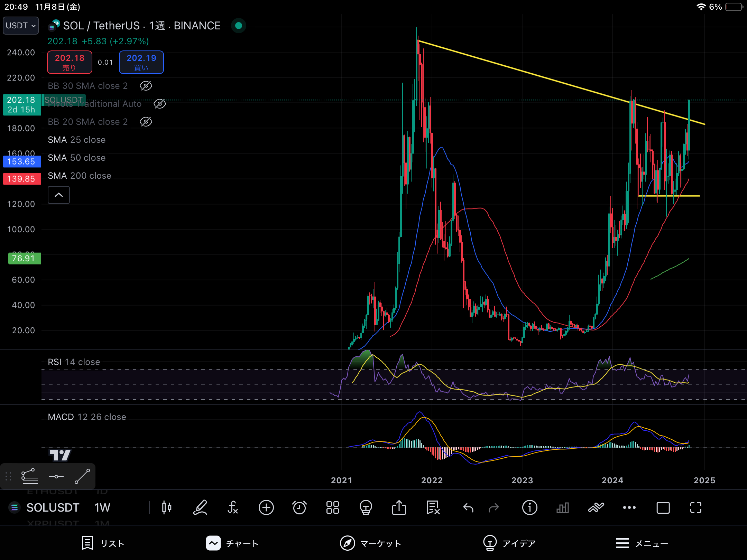747x560 pixels.
Task: Select the drawing pencil tool
Action: coord(200,507)
